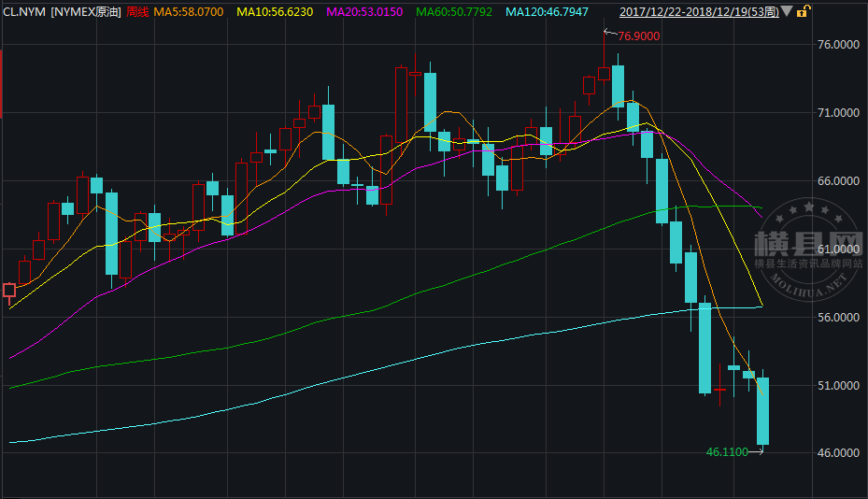This screenshot has height=499, width=868.
Task: Click the MA120:46.7947 indicator label
Action: click(547, 11)
